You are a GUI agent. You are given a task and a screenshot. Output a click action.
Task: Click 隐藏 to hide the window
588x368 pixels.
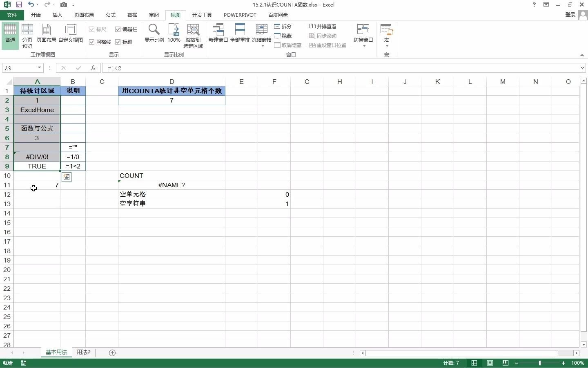(x=285, y=36)
